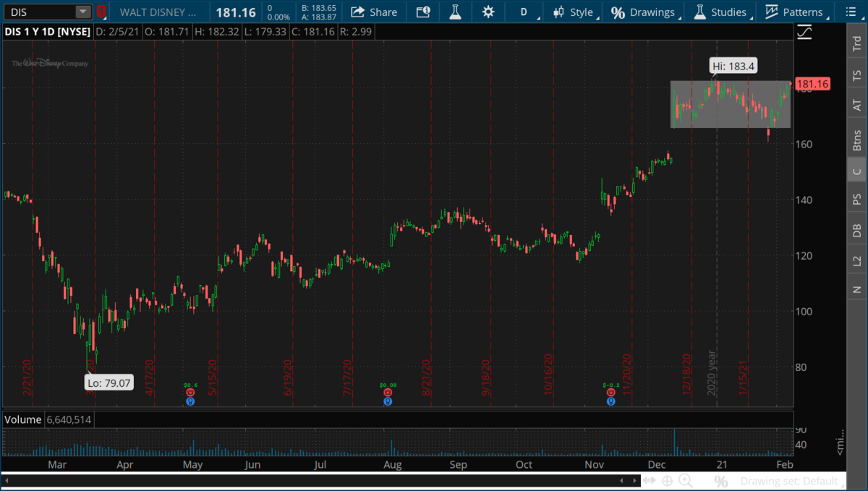Click the horizontal expand arrows icon

point(648,481)
